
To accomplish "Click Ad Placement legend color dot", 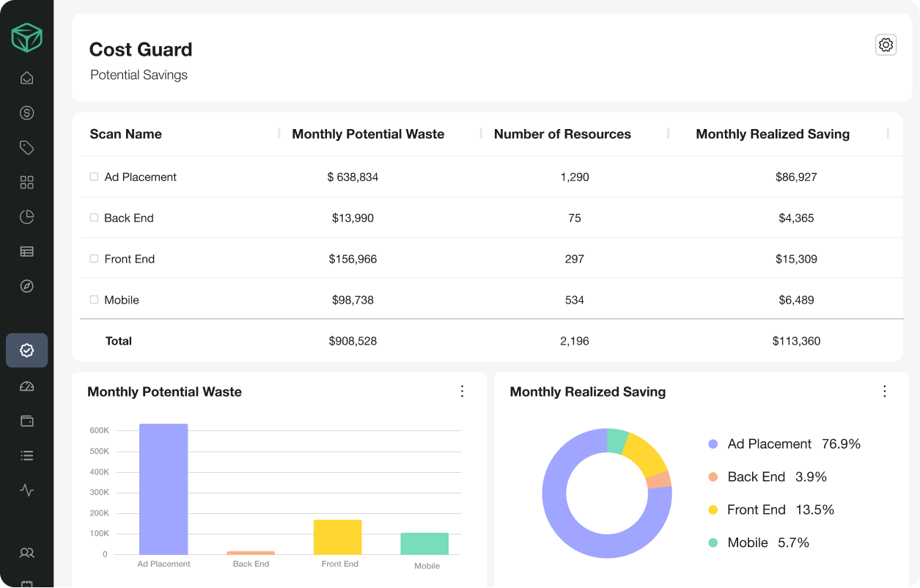I will 713,444.
